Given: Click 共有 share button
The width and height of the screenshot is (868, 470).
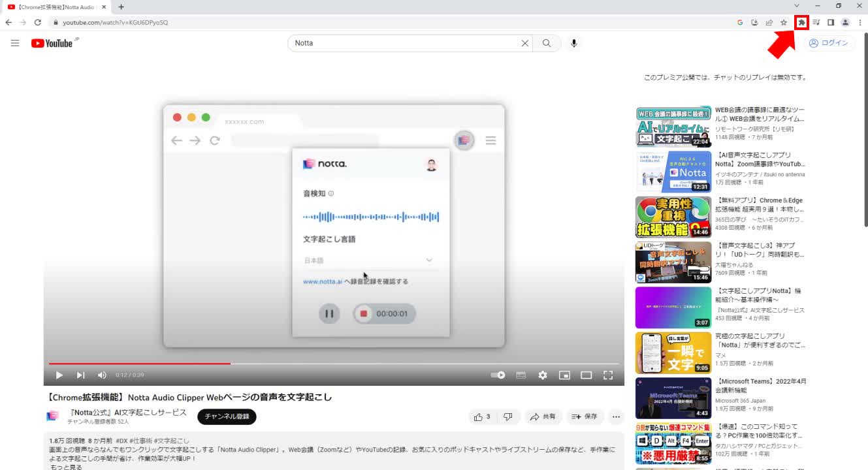Looking at the screenshot, I should [x=543, y=416].
